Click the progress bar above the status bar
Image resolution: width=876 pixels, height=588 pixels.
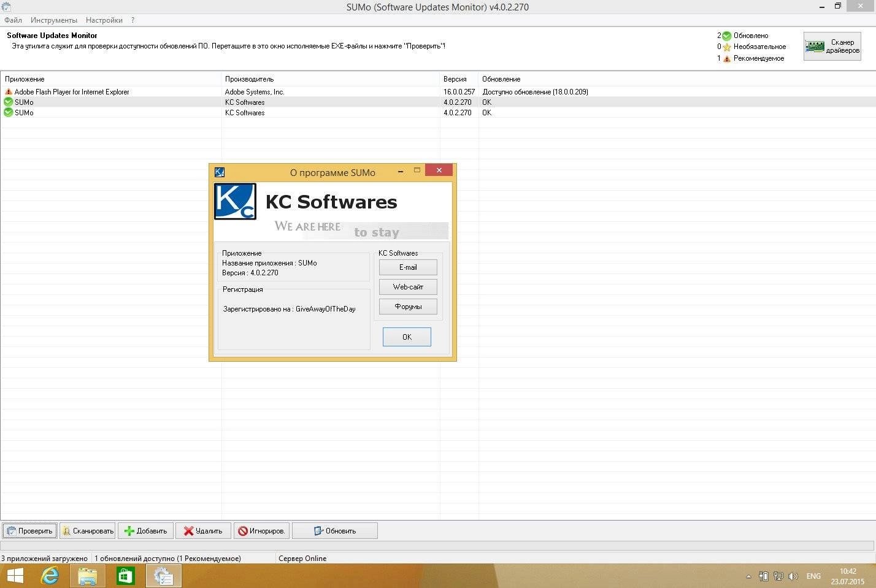(437, 546)
